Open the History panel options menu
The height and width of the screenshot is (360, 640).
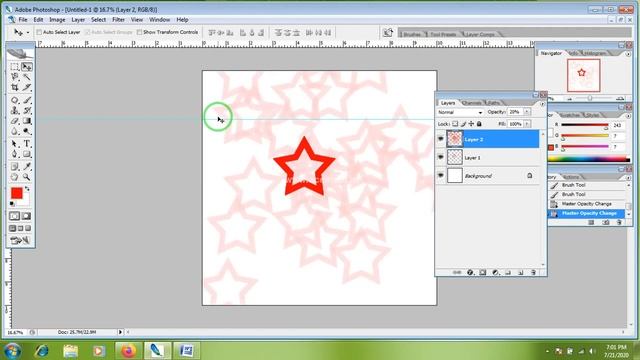(628, 178)
